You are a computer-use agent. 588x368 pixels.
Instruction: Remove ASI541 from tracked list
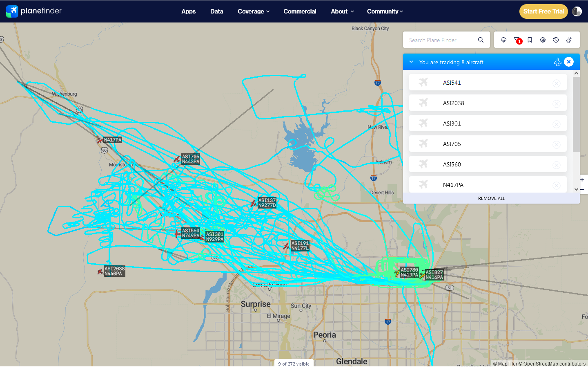point(556,83)
